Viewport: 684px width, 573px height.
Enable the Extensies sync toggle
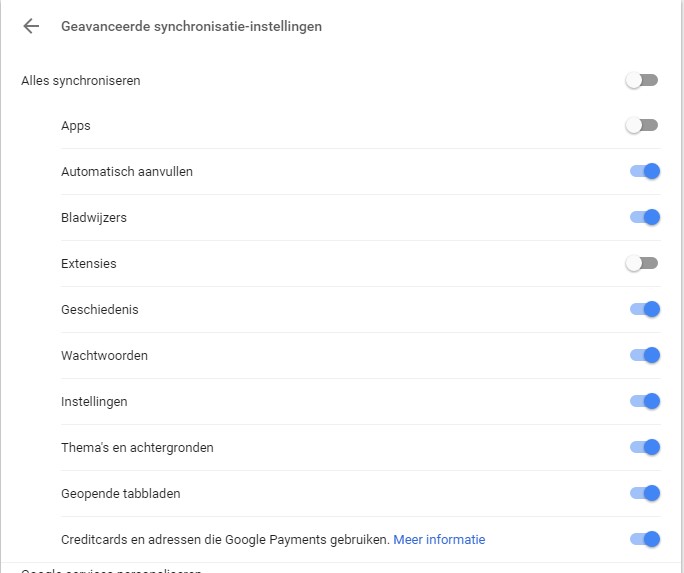[x=642, y=264]
